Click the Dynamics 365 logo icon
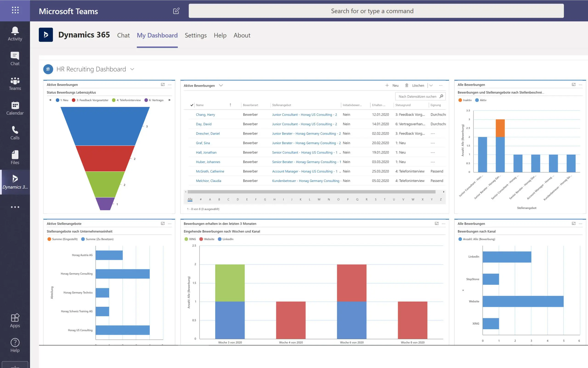 [x=46, y=35]
